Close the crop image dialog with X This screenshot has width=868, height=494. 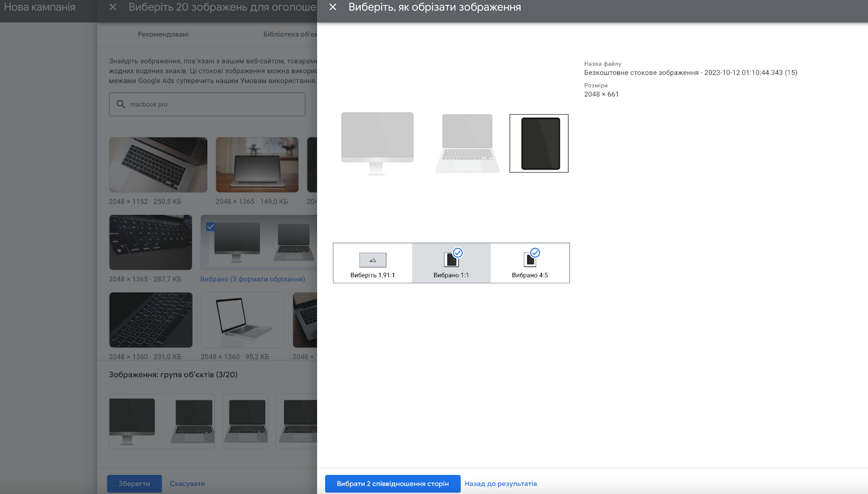point(333,7)
